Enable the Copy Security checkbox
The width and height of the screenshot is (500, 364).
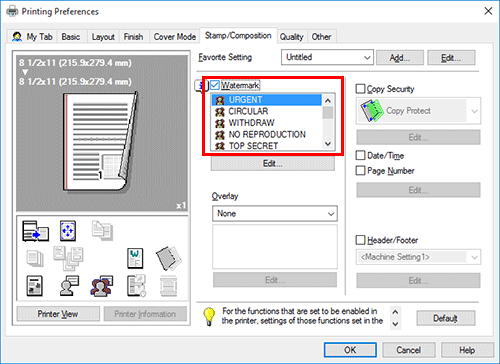pos(360,89)
